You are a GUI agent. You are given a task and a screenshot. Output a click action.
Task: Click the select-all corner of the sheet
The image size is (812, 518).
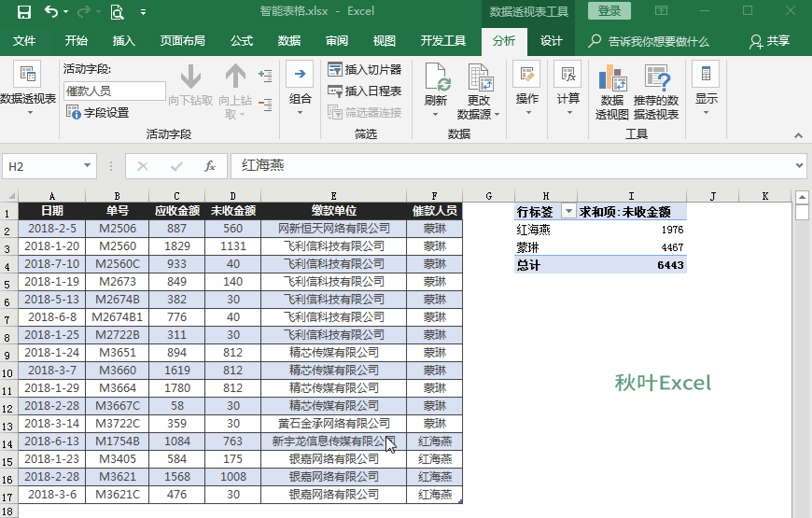click(9, 196)
